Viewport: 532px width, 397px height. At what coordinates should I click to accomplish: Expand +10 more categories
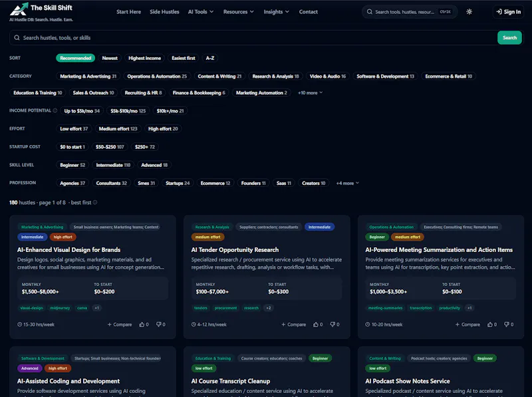tap(310, 92)
